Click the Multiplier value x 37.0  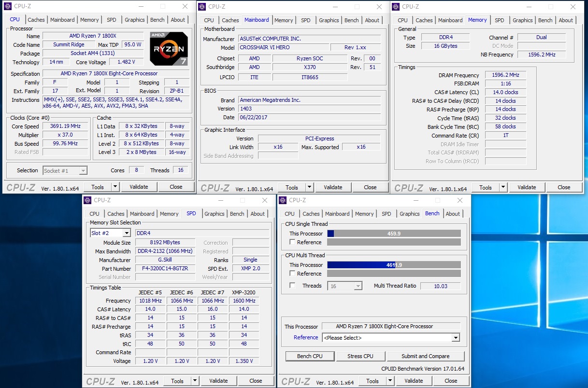[x=65, y=135]
